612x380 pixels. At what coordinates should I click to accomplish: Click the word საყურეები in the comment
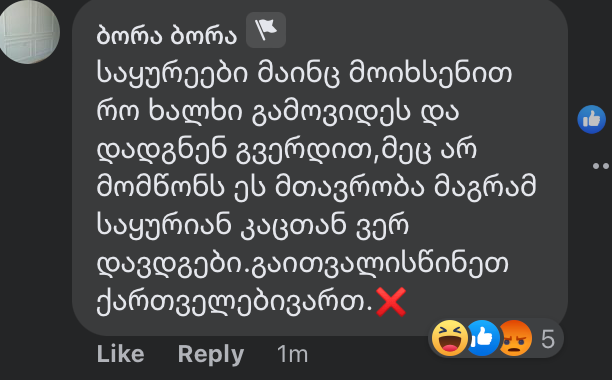tap(172, 74)
